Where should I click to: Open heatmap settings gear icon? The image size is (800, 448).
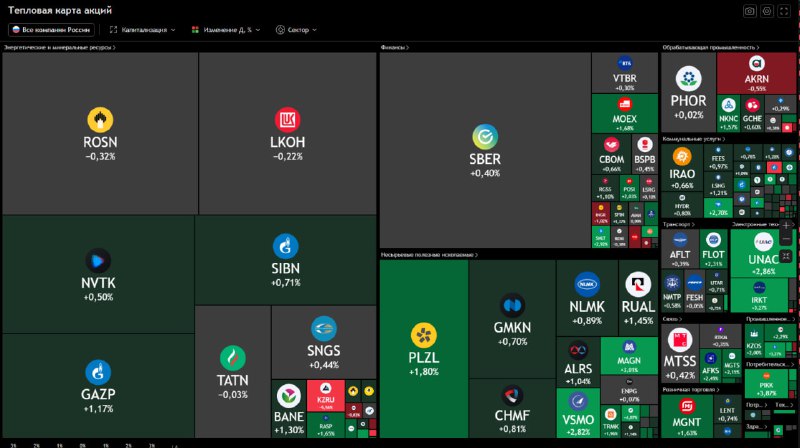pyautogui.click(x=766, y=11)
